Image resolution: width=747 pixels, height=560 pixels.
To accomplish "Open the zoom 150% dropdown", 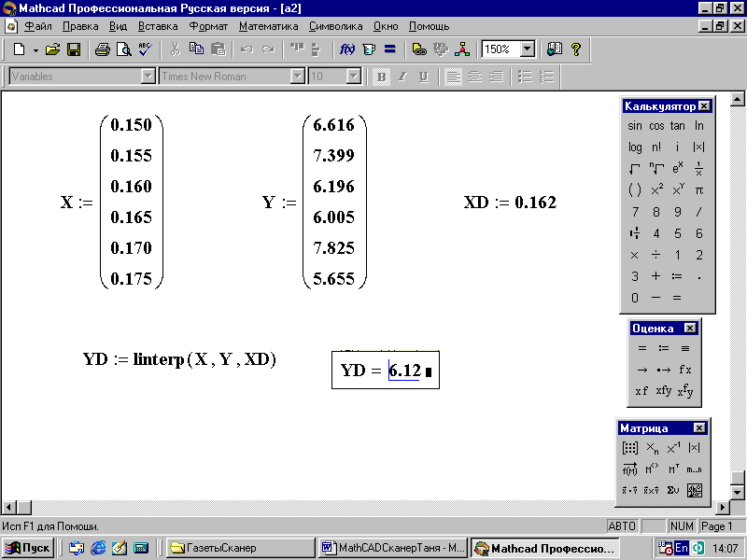I will click(x=528, y=49).
